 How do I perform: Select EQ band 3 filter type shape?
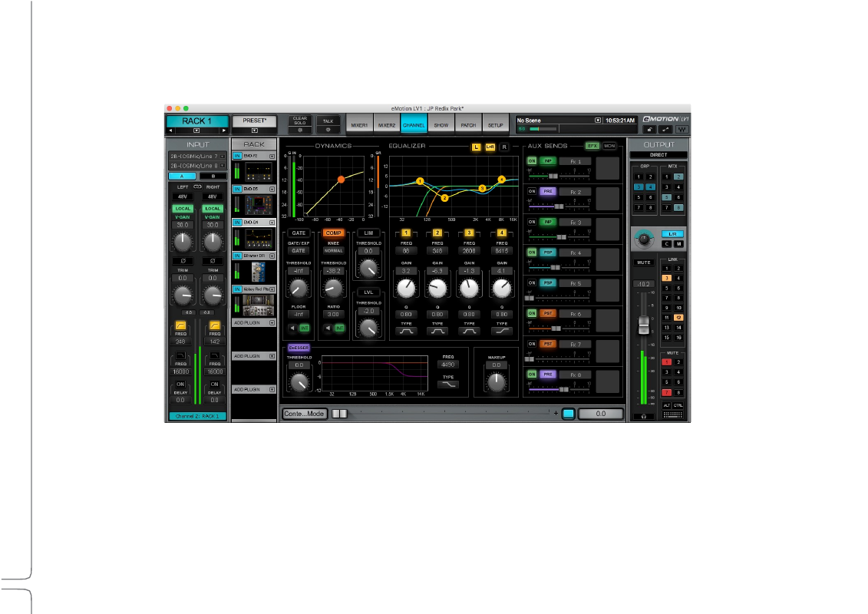(x=469, y=332)
